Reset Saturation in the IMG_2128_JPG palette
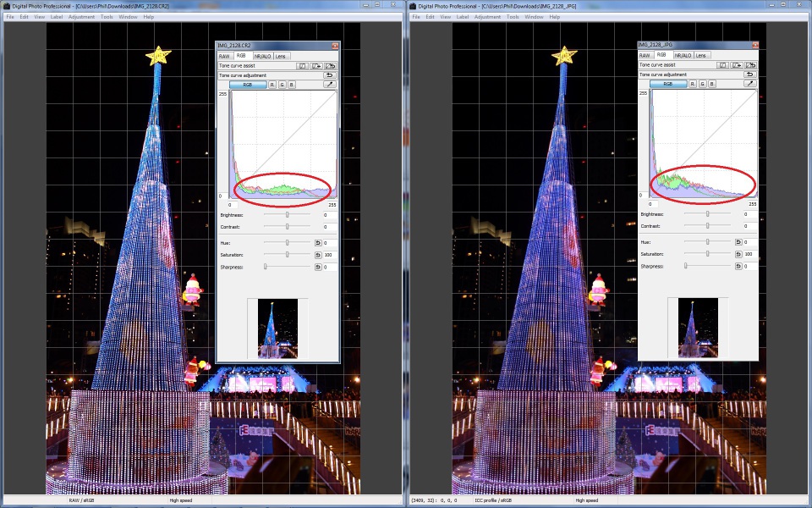Screen dimensions: 812x508 click(738, 254)
